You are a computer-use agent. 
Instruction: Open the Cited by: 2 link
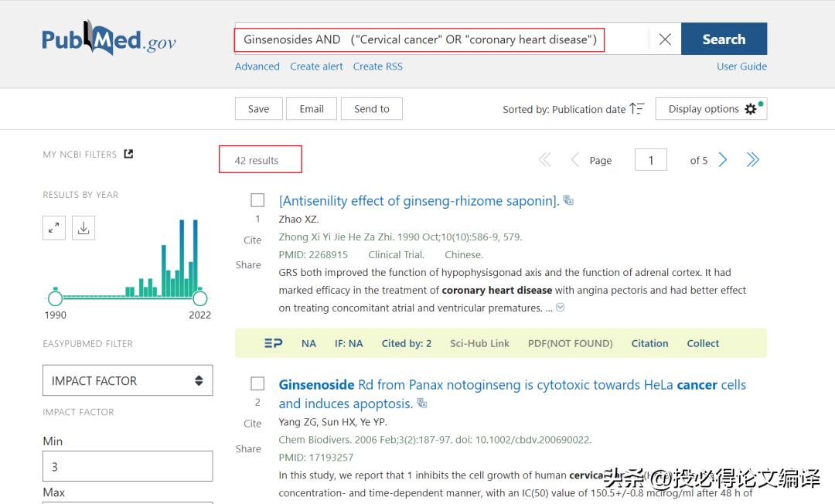click(x=407, y=343)
